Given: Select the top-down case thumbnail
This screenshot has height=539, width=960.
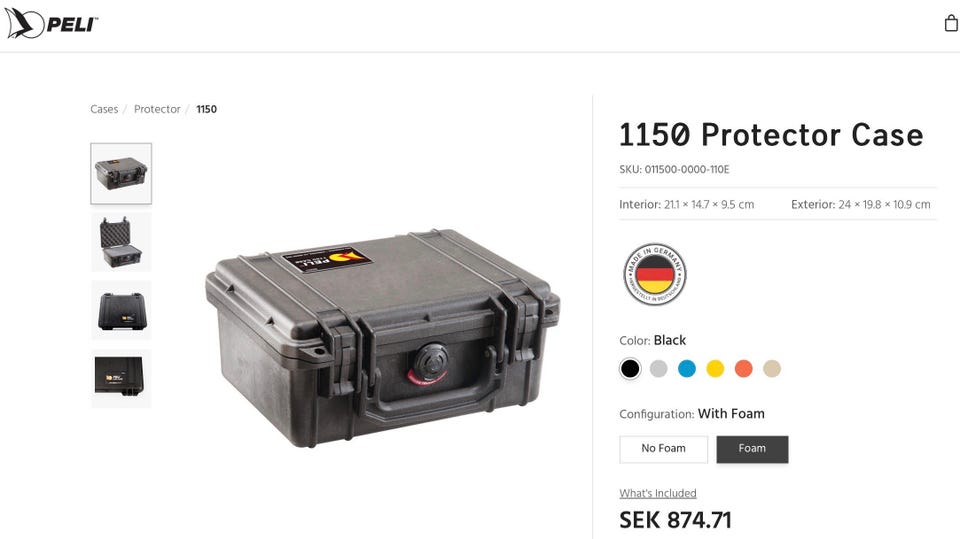Looking at the screenshot, I should coord(121,379).
